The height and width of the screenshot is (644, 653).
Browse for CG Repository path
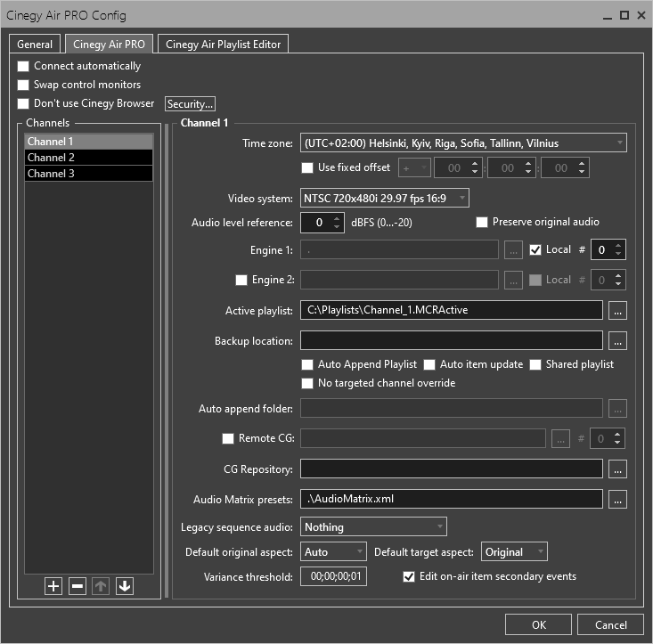pyautogui.click(x=617, y=469)
